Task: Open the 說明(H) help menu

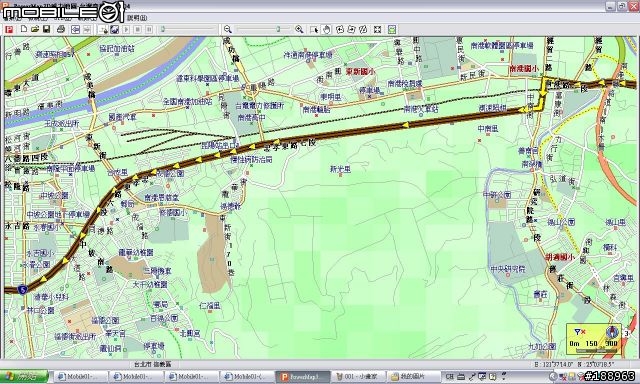Action: (137, 18)
